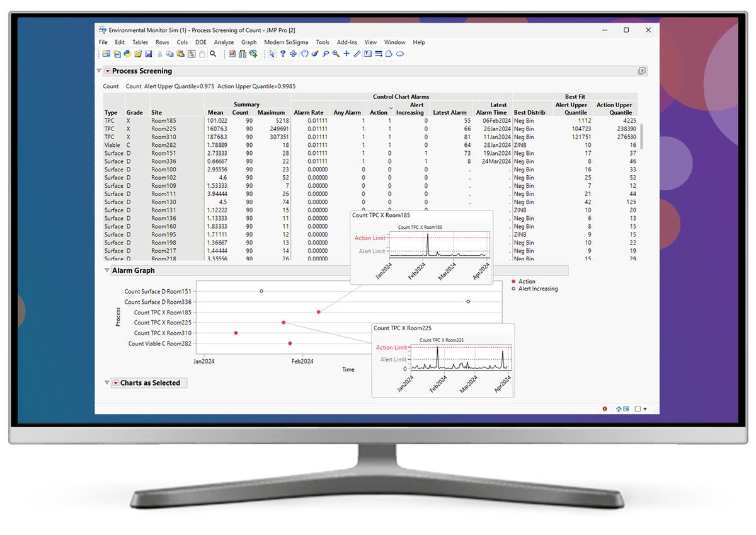Image resolution: width=756 pixels, height=535 pixels.
Task: Collapse the Process Screening section
Action: tap(100, 71)
